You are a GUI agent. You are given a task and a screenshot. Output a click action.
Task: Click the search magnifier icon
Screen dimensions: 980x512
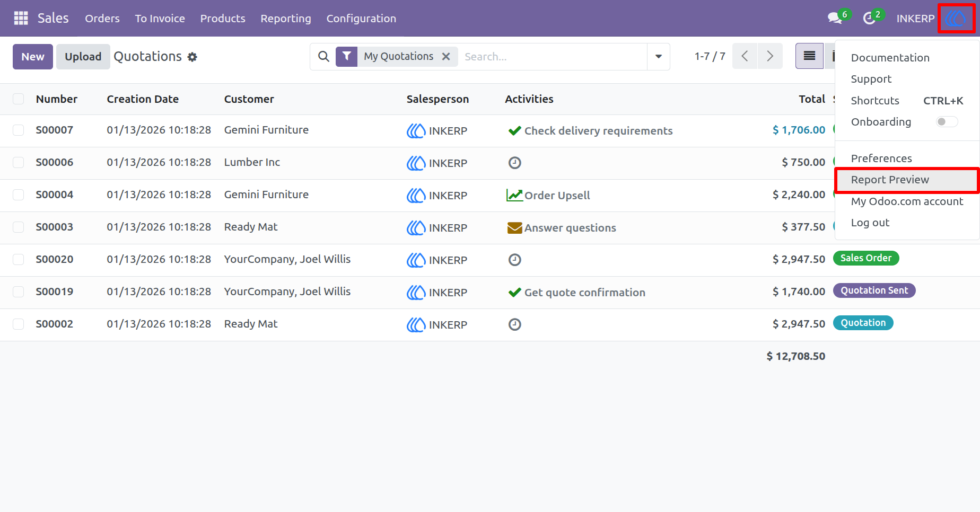(323, 56)
